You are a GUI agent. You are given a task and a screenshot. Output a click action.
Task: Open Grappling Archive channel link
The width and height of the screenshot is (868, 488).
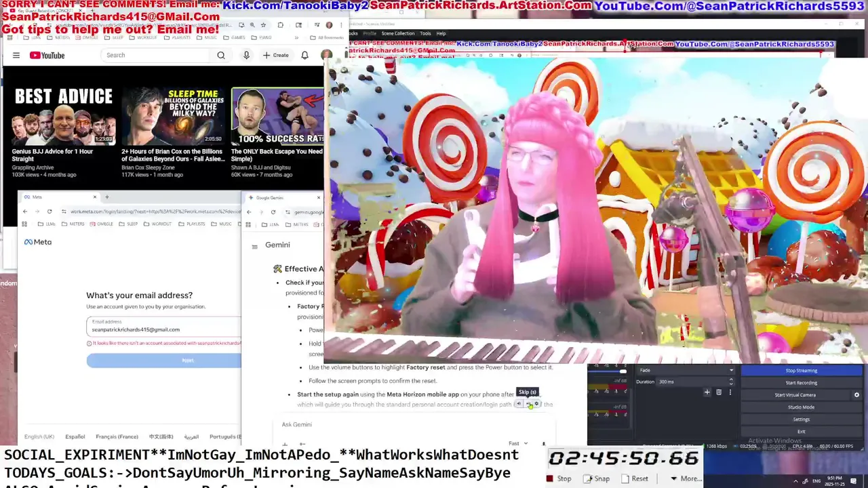(33, 167)
